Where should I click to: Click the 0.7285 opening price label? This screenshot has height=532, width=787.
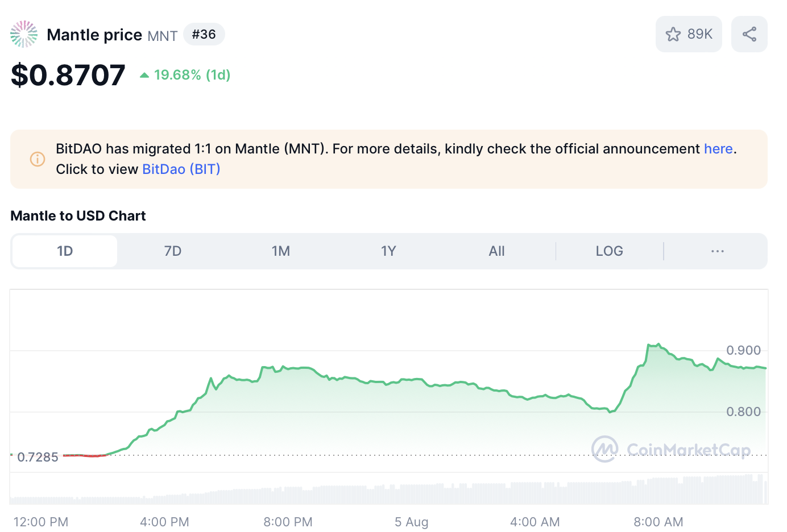38,457
